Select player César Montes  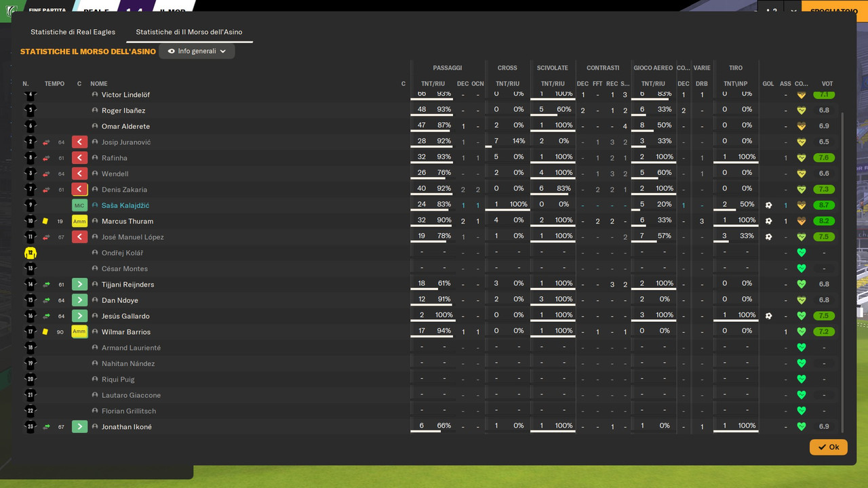125,268
